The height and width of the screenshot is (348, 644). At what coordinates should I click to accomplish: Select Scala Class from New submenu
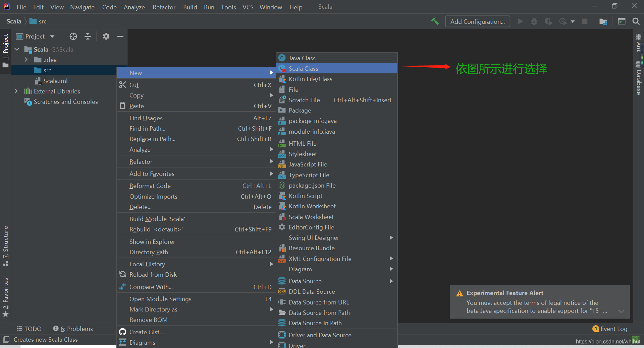tap(336, 68)
